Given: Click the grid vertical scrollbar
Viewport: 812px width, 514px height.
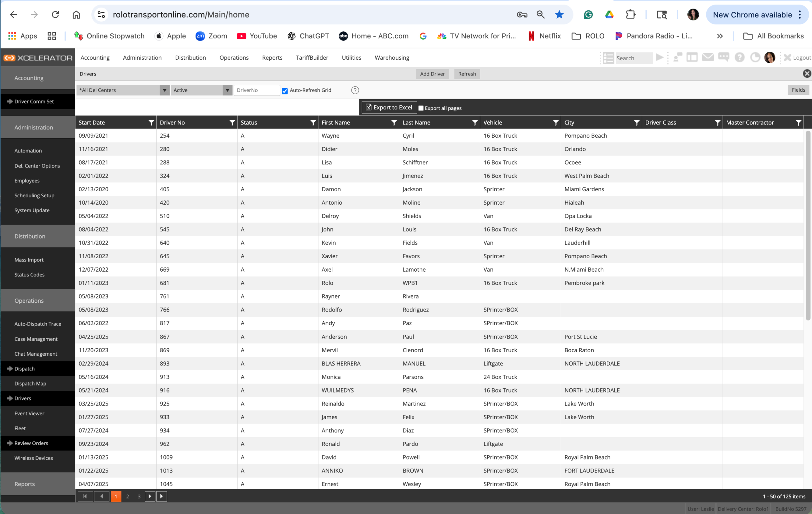Looking at the screenshot, I should coord(808,225).
